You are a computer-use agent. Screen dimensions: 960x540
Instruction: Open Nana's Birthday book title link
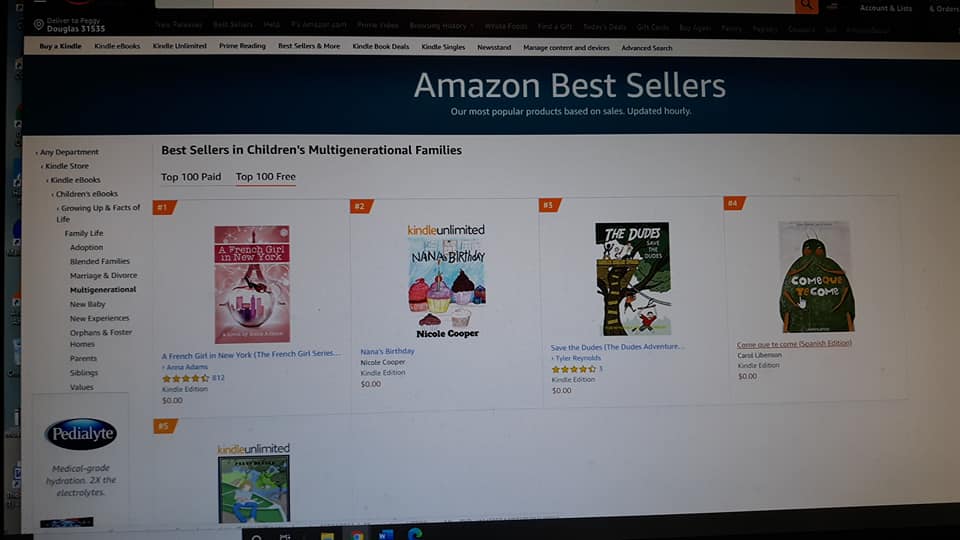(x=388, y=351)
